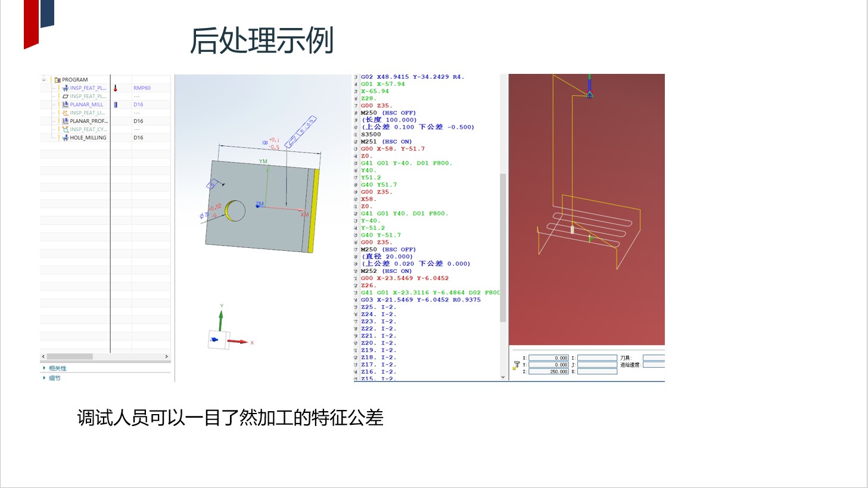
Task: Click the yellow chamfer face of the part
Action: (x=314, y=210)
